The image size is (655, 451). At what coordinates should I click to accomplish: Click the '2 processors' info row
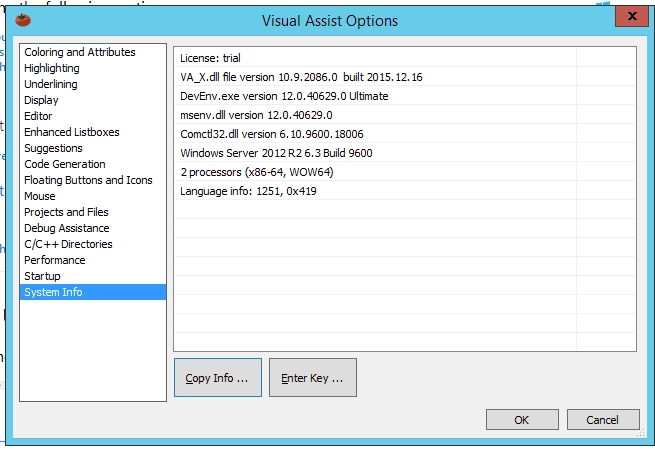tap(405, 172)
